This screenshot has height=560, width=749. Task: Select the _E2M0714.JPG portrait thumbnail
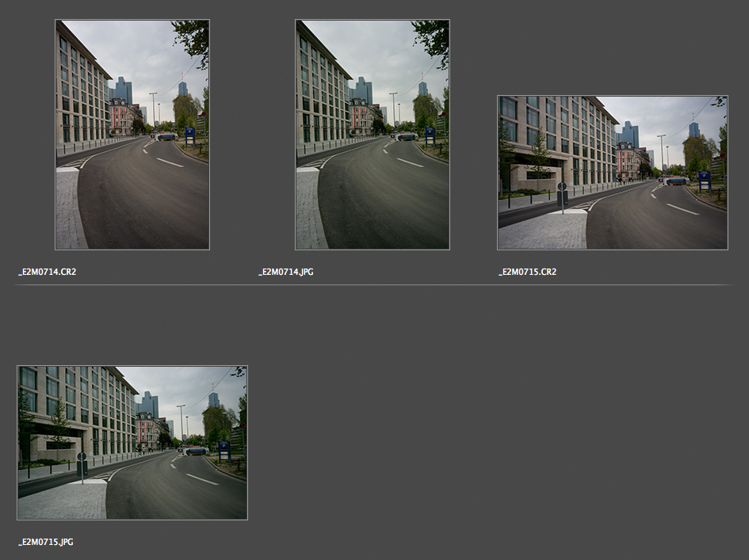tap(372, 135)
